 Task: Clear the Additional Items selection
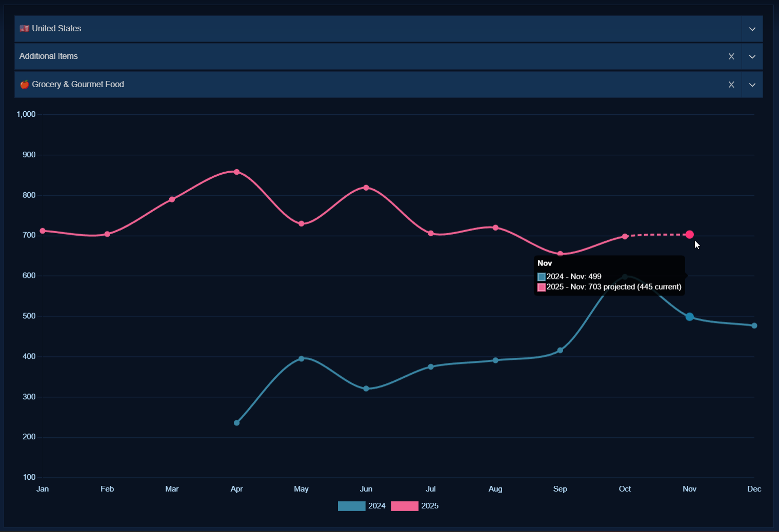[x=731, y=56]
